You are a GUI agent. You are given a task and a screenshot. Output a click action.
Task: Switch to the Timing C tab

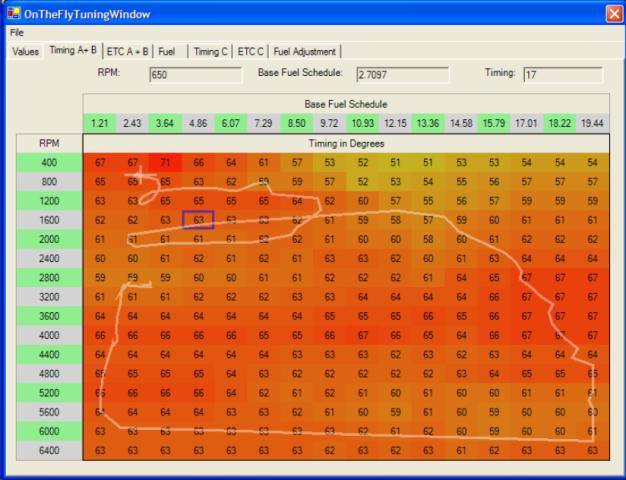point(211,51)
